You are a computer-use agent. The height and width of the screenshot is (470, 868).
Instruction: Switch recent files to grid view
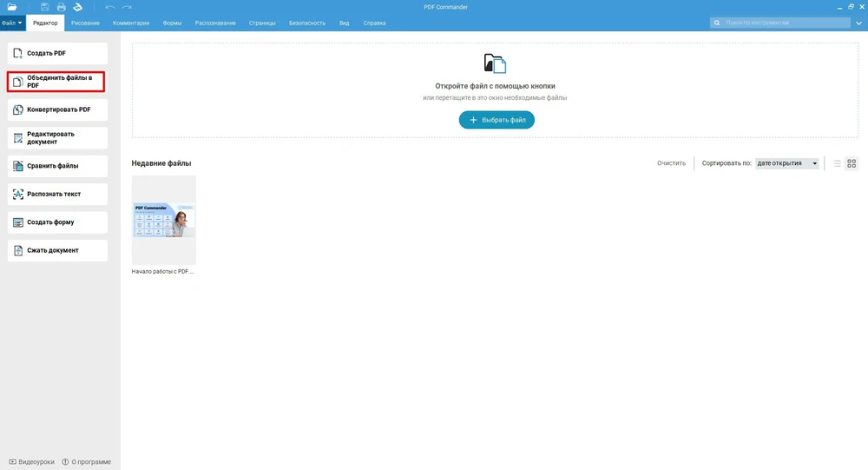point(852,163)
